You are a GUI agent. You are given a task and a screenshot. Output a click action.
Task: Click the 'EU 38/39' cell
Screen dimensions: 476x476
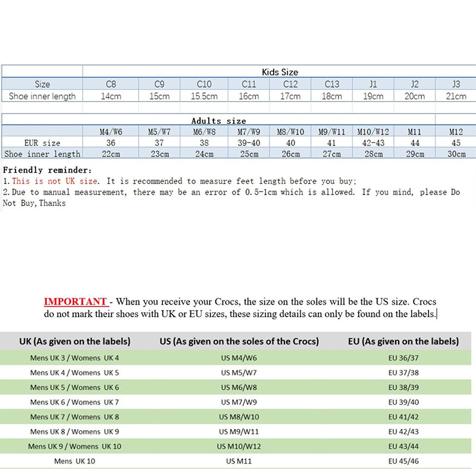(403, 387)
